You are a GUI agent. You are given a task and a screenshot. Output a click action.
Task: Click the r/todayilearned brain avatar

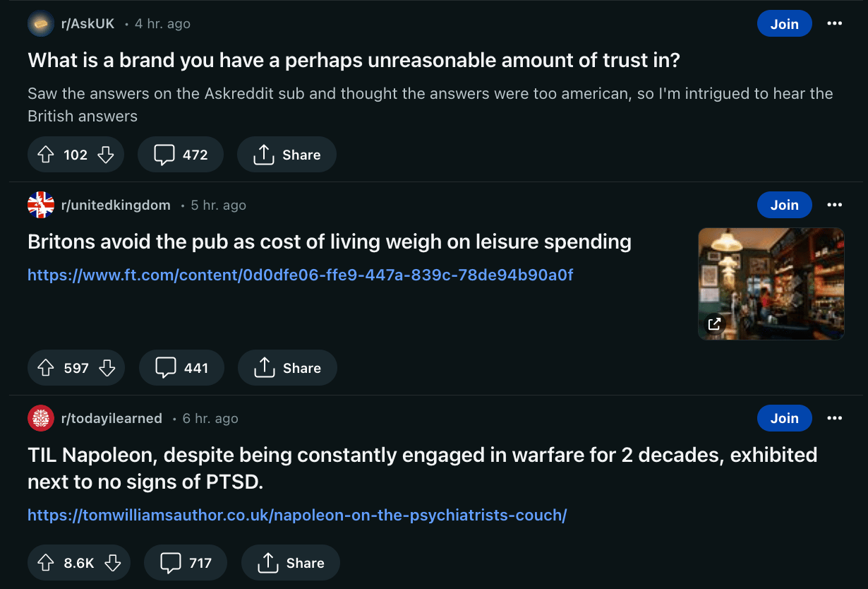(x=41, y=419)
